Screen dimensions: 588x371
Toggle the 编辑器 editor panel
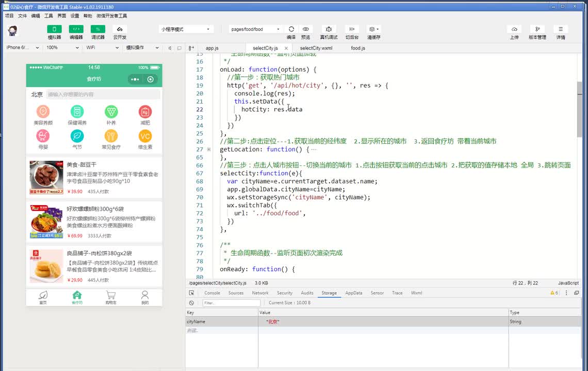point(76,29)
